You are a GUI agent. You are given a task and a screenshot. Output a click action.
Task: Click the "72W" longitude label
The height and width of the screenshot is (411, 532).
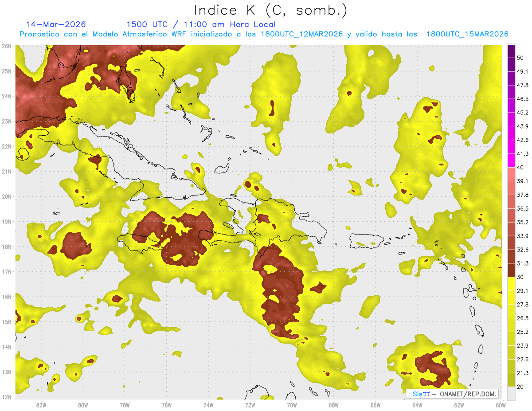tap(250, 405)
